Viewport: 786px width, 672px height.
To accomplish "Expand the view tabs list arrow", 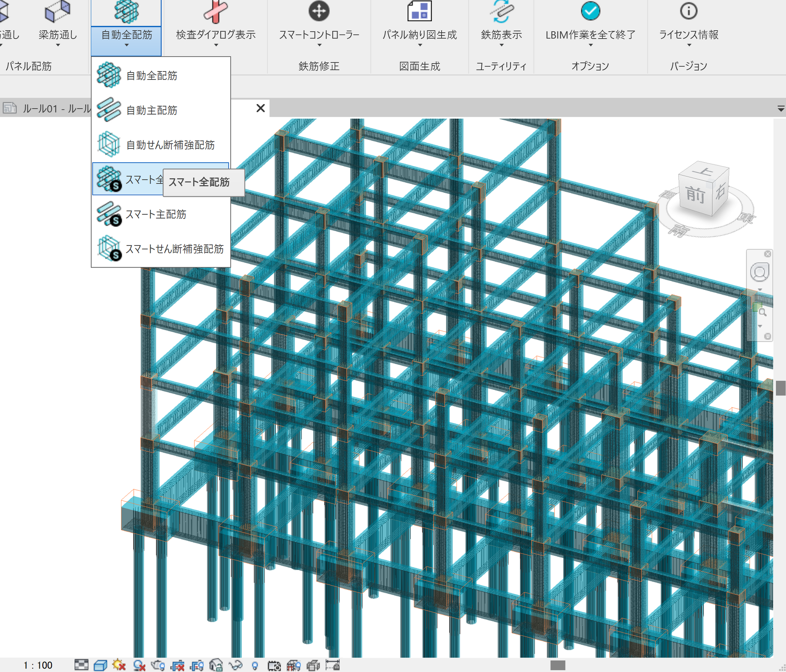I will point(780,109).
